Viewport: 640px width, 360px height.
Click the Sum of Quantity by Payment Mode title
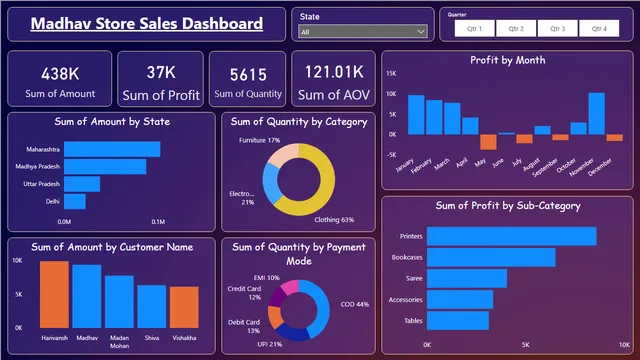click(x=299, y=254)
